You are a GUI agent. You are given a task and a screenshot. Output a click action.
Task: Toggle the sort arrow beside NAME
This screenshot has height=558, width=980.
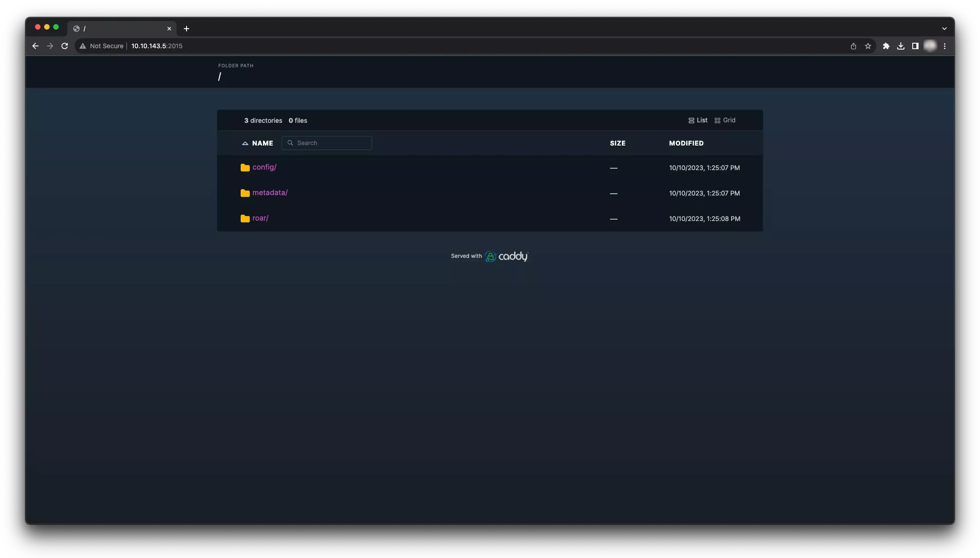pyautogui.click(x=245, y=143)
